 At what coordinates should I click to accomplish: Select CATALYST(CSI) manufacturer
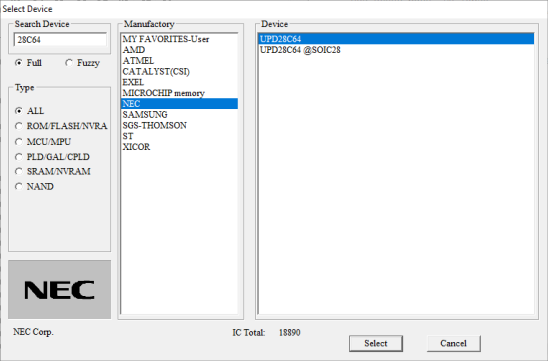[179, 71]
